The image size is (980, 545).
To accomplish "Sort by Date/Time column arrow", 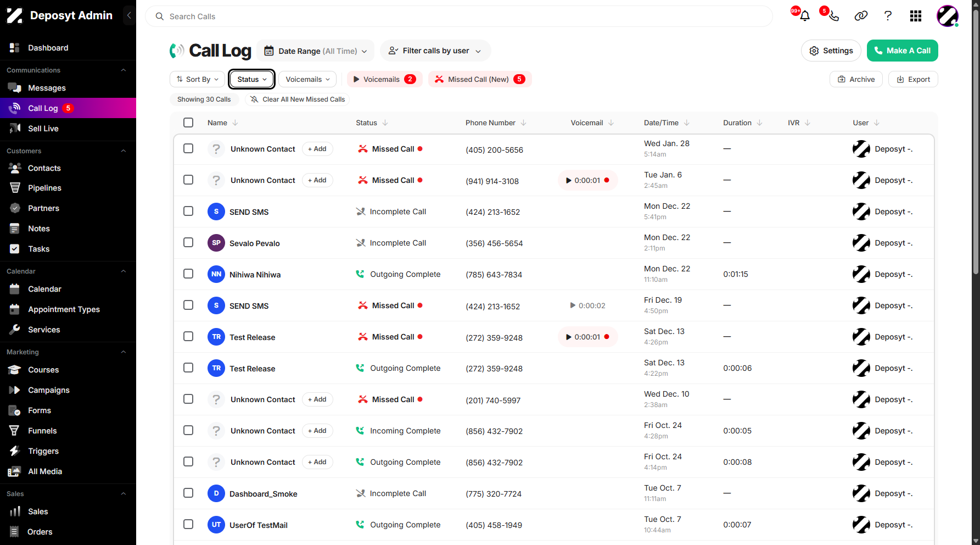I will point(687,123).
